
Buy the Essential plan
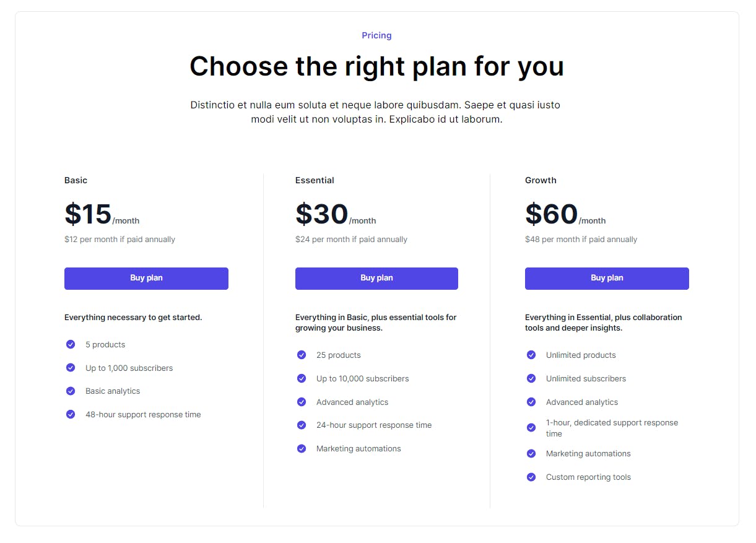tap(376, 279)
